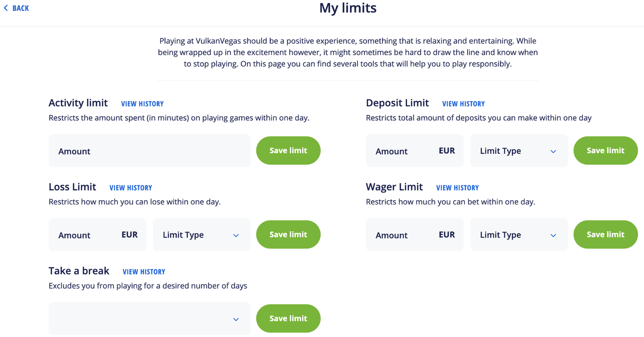Screen dimensions: 644x337
Task: Save the Loss Limit
Action: point(288,235)
